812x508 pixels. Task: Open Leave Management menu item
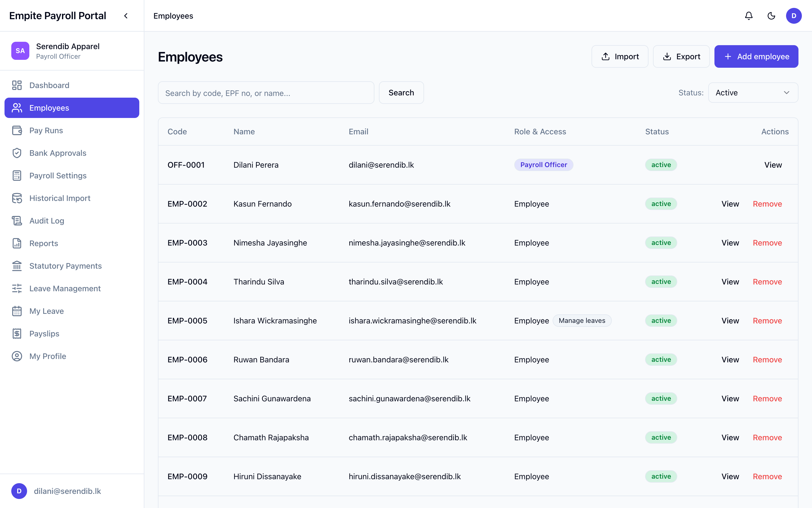coord(72,288)
